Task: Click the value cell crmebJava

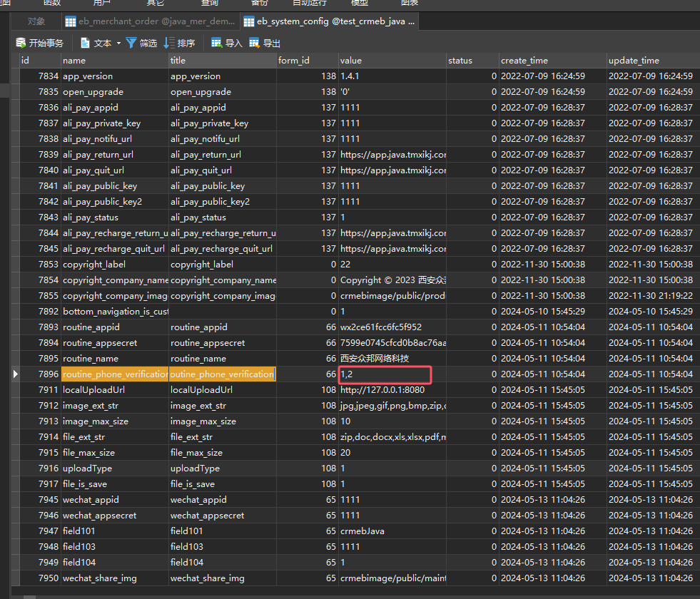Action: pyautogui.click(x=392, y=531)
